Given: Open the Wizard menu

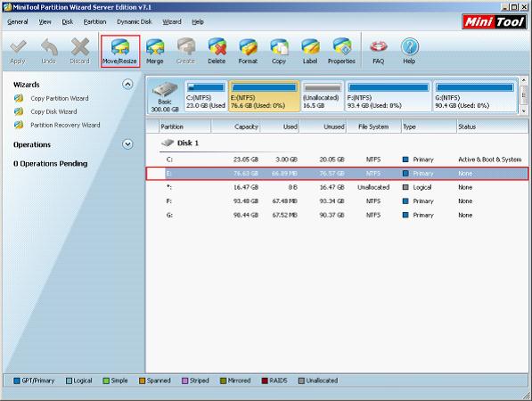Looking at the screenshot, I should coord(172,21).
